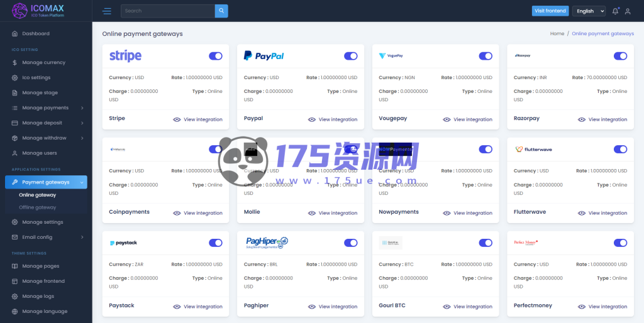Click the Manage frontend layout icon

coord(15,281)
